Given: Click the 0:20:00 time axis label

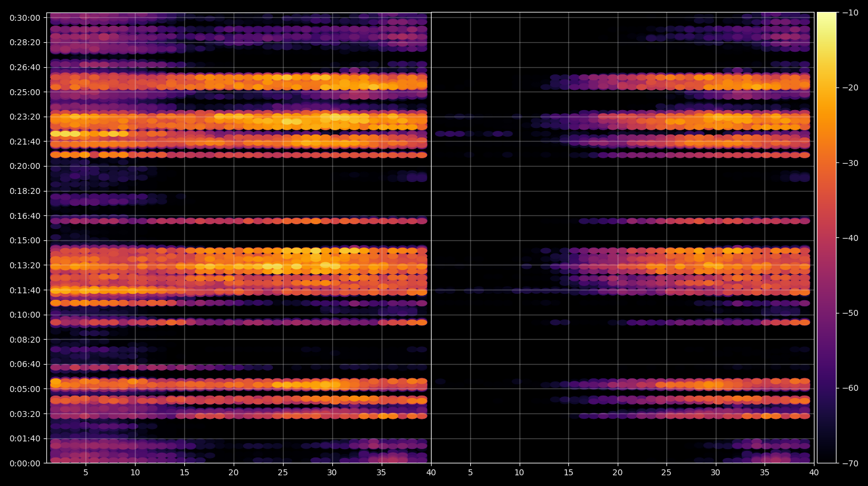Looking at the screenshot, I should (x=25, y=166).
